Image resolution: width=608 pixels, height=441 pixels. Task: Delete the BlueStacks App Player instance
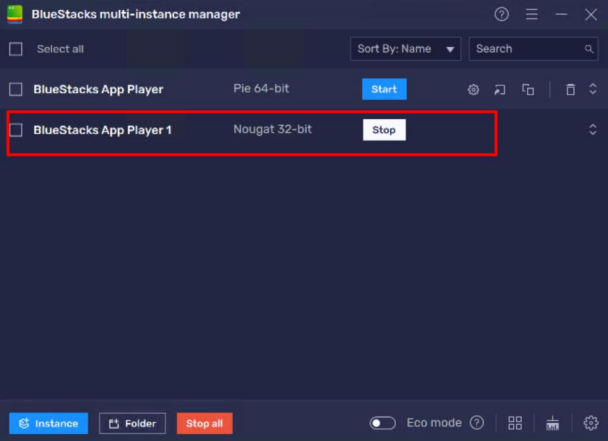(570, 90)
